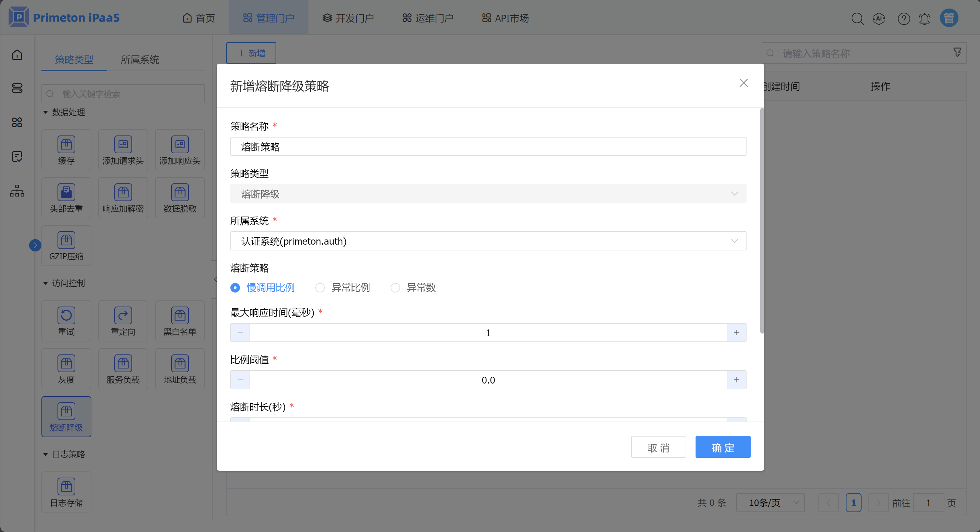This screenshot has height=532, width=980.
Task: Select the 慢调用比例 radio button
Action: click(x=235, y=287)
